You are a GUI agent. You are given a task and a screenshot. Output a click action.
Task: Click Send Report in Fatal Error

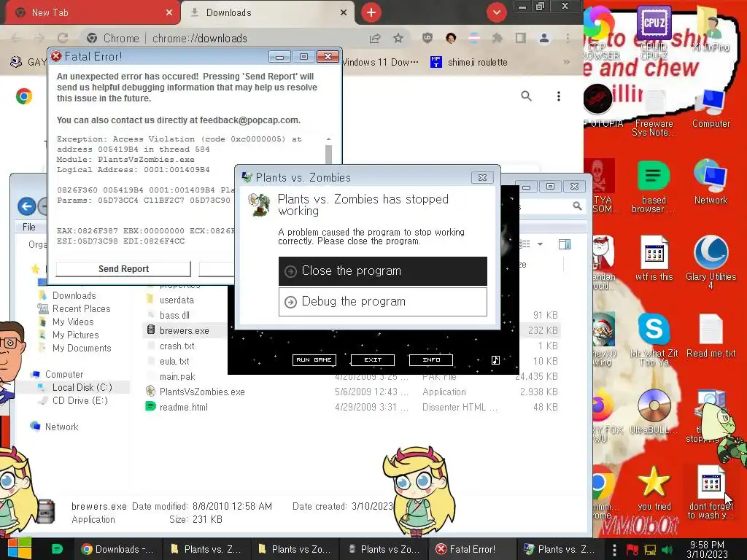point(123,269)
